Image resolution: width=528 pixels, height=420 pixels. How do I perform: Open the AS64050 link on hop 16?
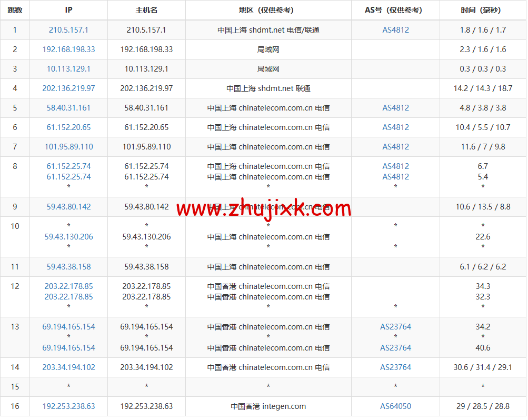395,406
